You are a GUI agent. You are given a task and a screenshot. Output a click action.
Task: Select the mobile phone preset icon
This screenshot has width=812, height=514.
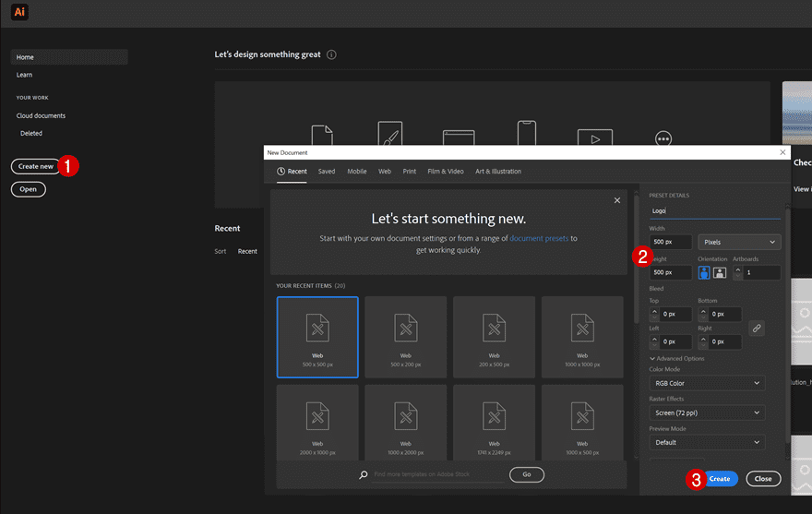526,135
